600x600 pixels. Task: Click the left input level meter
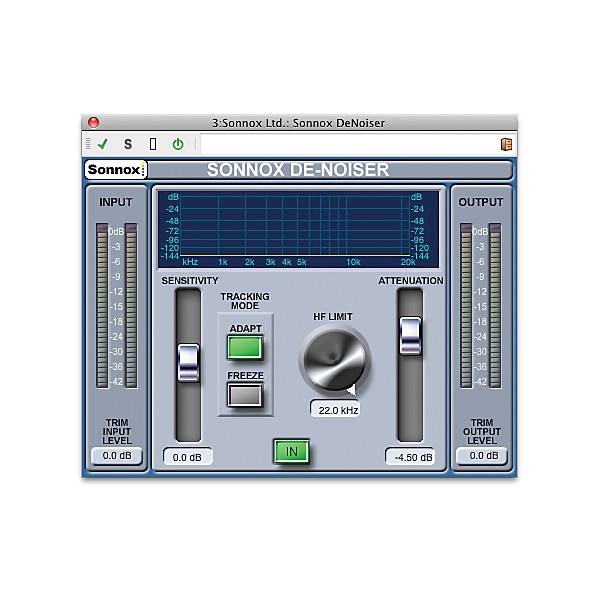click(102, 306)
